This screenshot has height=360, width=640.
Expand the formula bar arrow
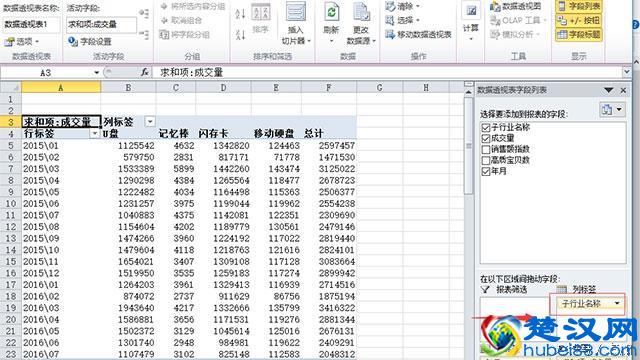click(627, 72)
